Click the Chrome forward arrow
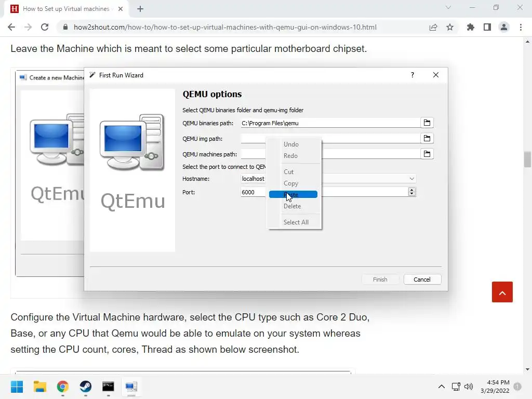The width and height of the screenshot is (532, 399). (28, 27)
